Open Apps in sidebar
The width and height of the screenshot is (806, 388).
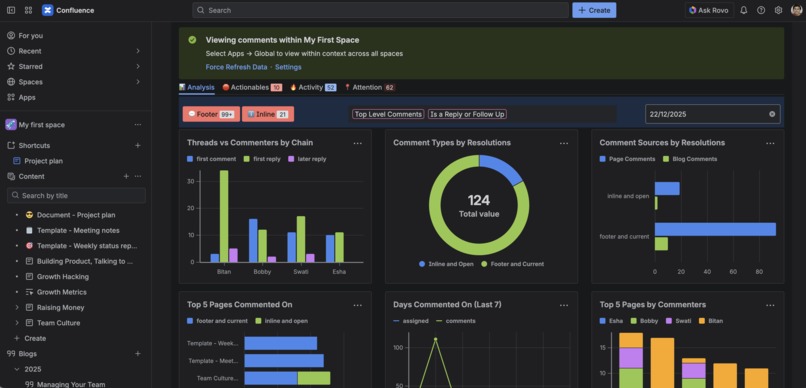point(27,97)
